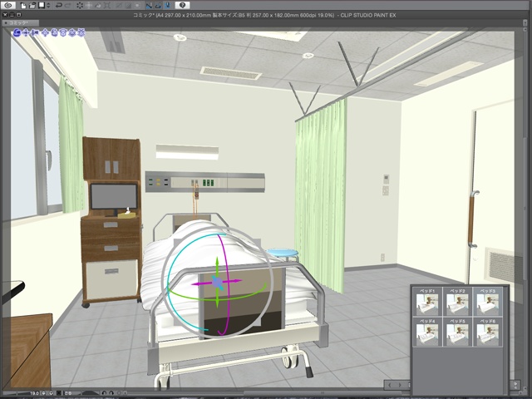This screenshot has height=399, width=532.
Task: Toggle Snap to Grid
Action: click(x=168, y=6)
